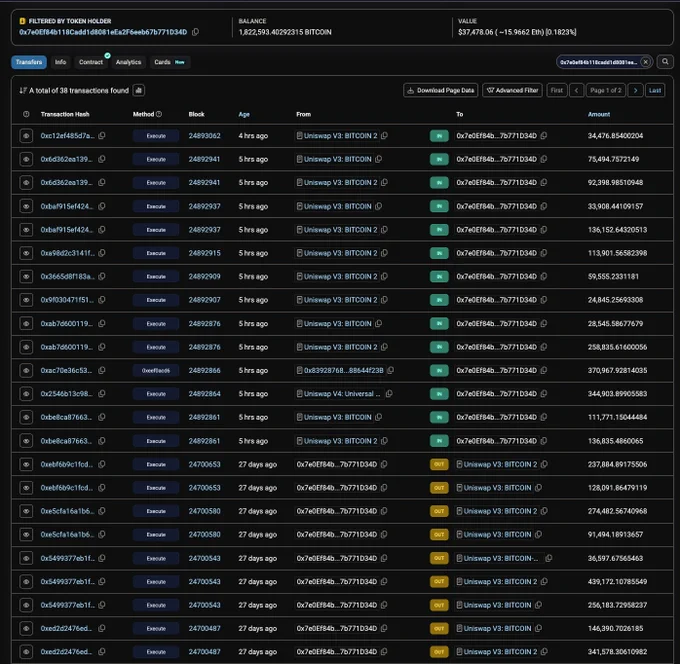The image size is (680, 664).
Task: Toggle the Age column format
Action: (x=244, y=114)
